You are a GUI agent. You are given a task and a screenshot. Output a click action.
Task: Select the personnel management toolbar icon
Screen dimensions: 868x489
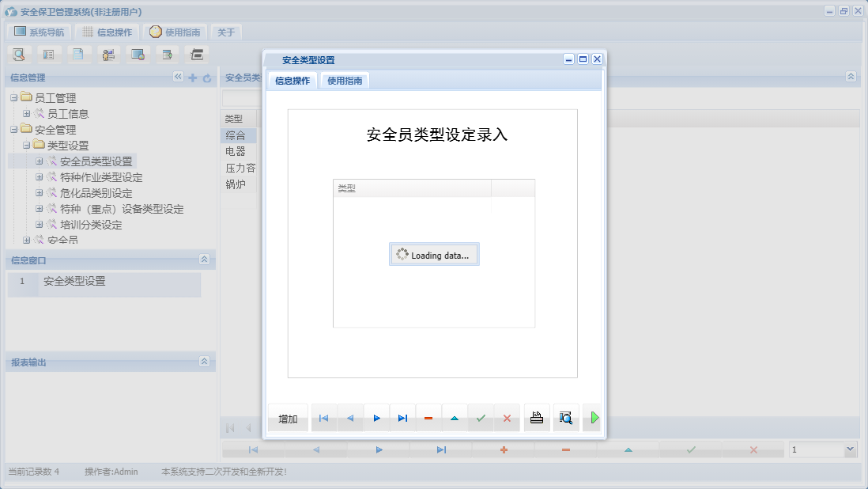(108, 54)
